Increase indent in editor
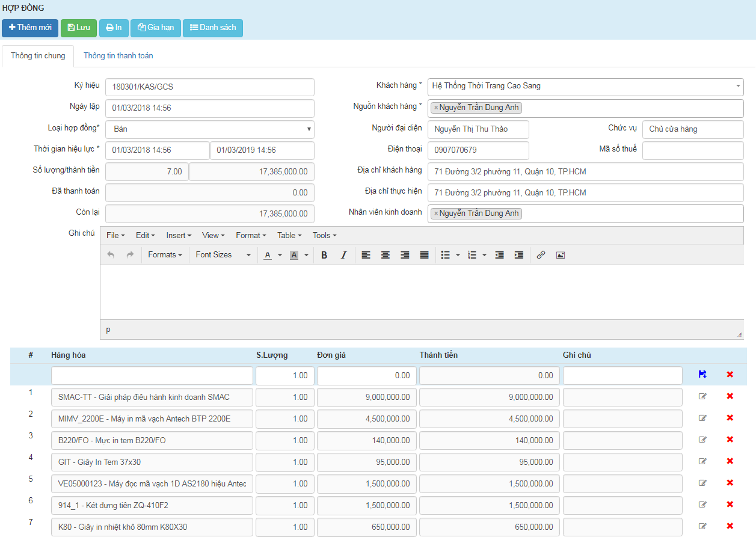This screenshot has height=549, width=756. [x=518, y=255]
